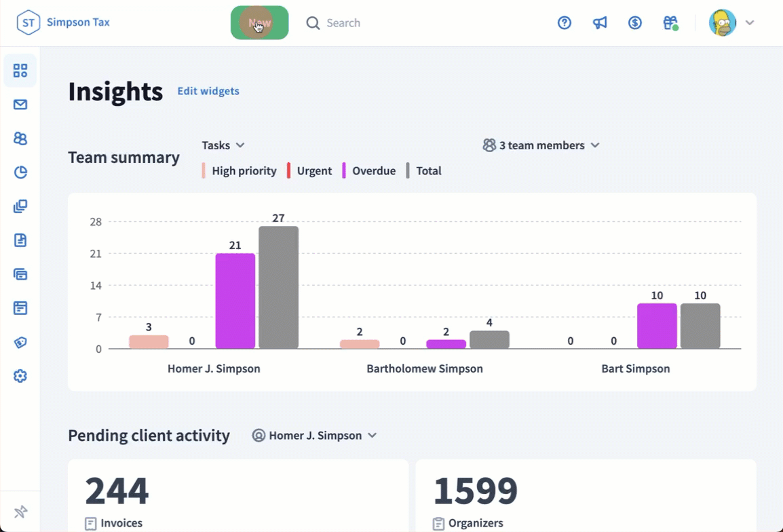Toggle the High priority legend item
783x532 pixels.
[240, 171]
